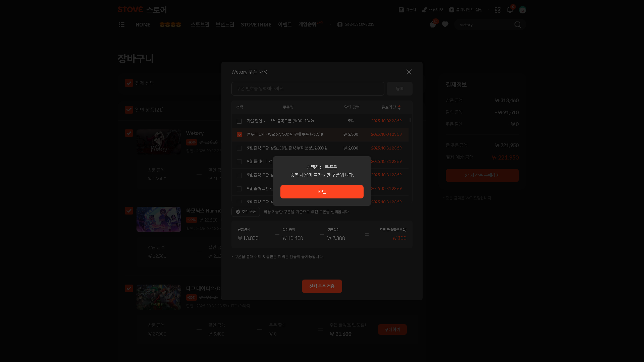The image size is (644, 362).
Task: Click the 쿠폰명 column header
Action: coord(288,107)
